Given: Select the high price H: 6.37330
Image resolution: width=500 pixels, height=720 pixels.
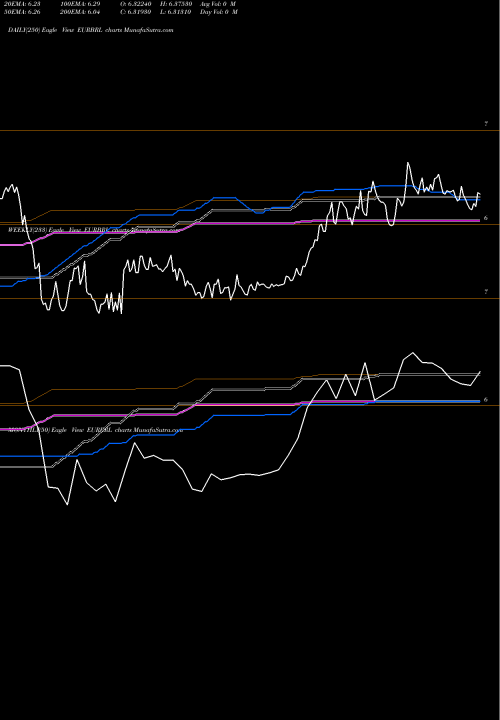Looking at the screenshot, I should click(176, 4).
